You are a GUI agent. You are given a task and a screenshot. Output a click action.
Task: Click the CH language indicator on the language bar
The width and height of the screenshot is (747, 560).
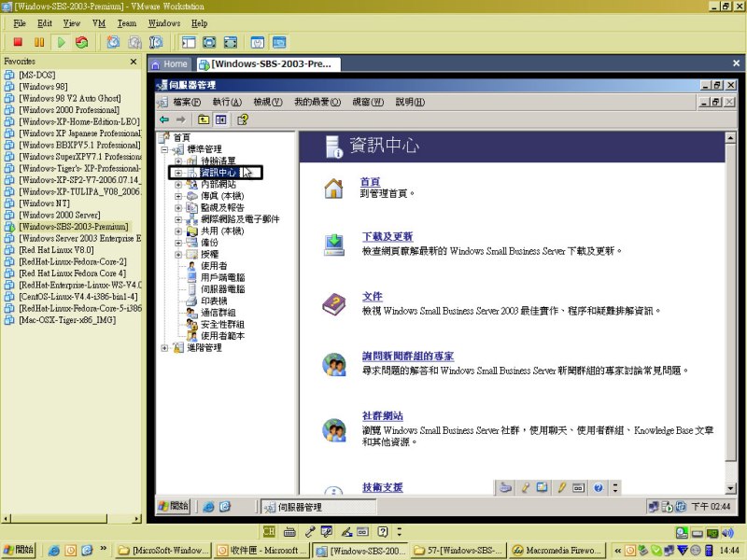point(269,531)
